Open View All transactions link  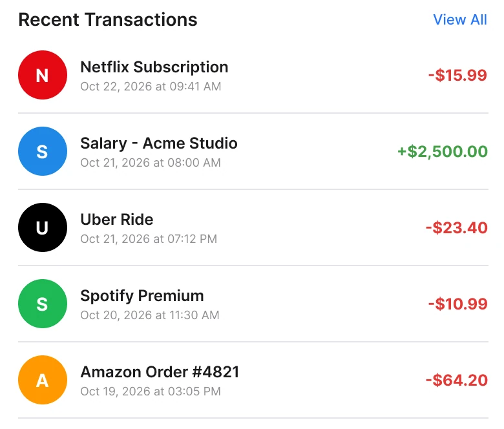[460, 19]
